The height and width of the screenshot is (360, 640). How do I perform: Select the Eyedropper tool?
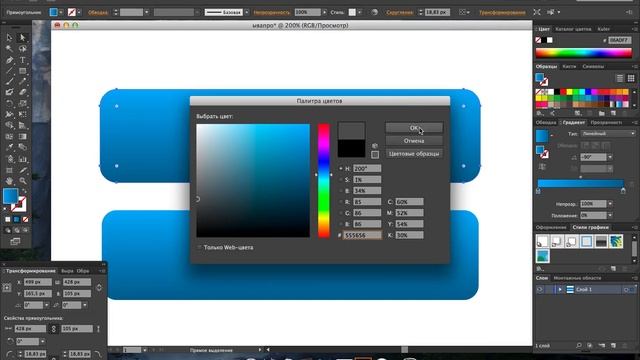(x=9, y=147)
